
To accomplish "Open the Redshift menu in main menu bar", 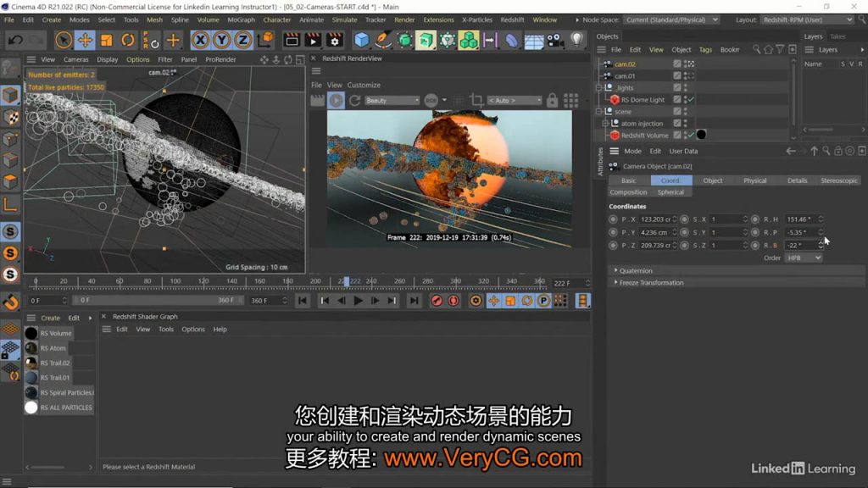I will 512,20.
